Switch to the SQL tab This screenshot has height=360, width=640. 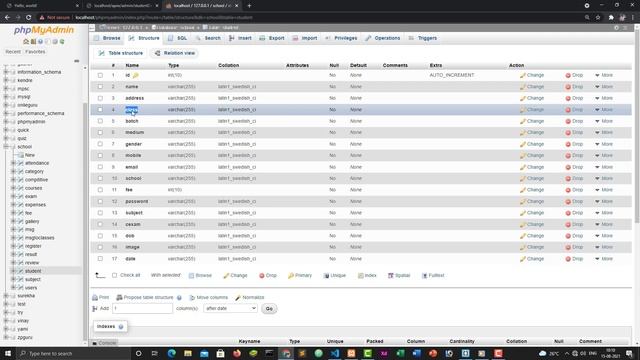pyautogui.click(x=178, y=38)
